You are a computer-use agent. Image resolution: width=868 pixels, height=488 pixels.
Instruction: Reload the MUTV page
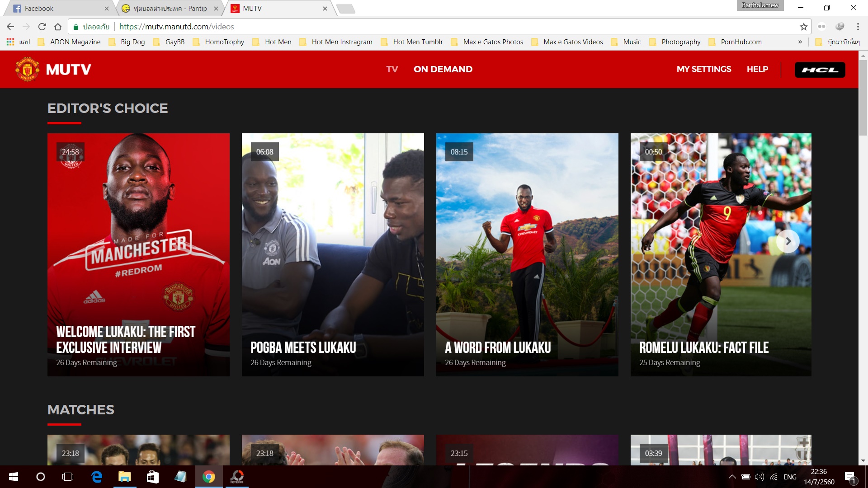pyautogui.click(x=42, y=27)
